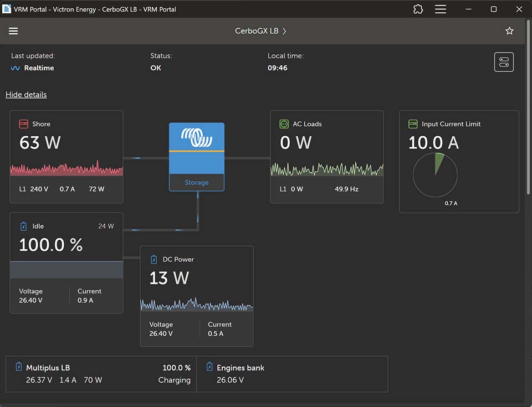Click the Engines bank battery icon
Screen dimensions: 532x407
point(209,367)
